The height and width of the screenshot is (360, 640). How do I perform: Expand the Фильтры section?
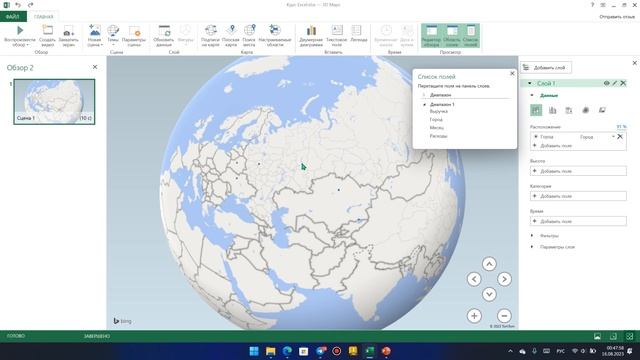click(532, 236)
